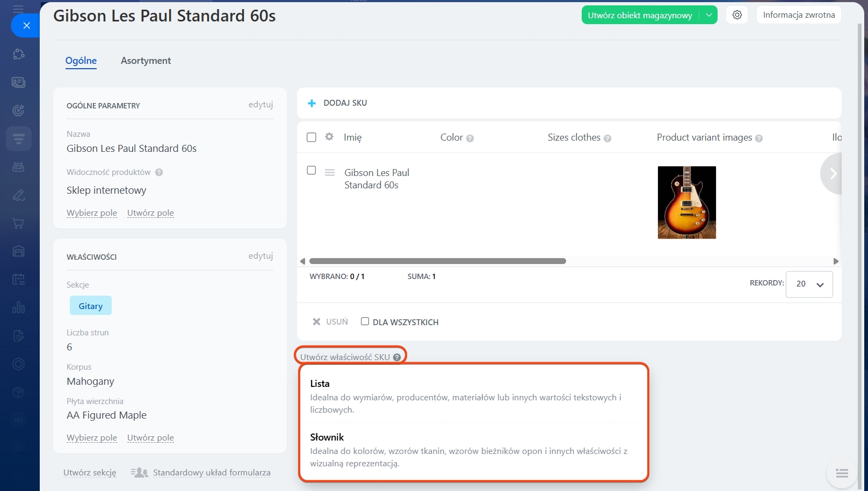Click the Mahogany Korpus value

click(x=90, y=382)
